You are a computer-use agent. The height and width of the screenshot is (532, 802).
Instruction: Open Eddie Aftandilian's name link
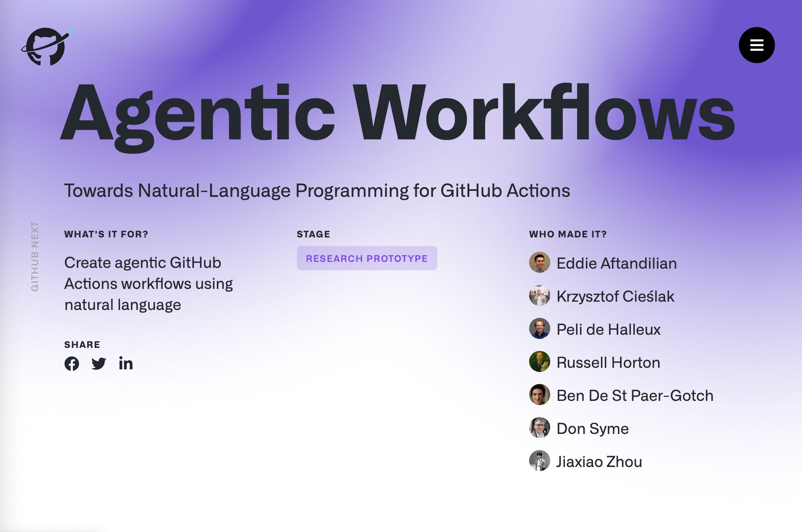[616, 263]
